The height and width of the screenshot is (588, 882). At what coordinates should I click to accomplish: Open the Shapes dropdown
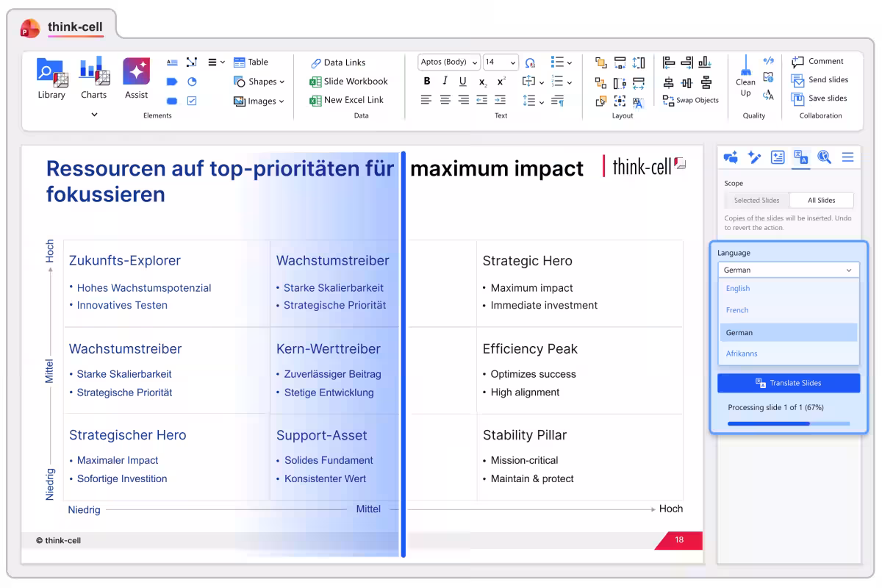click(x=259, y=82)
